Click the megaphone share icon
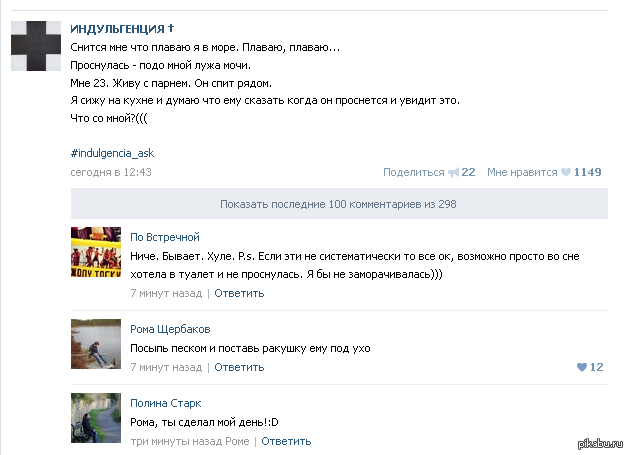Screen dimensions: 628x455 coord(453,173)
